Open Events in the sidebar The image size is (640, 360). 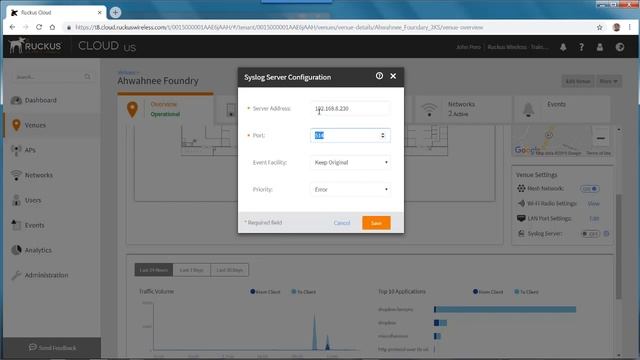coord(35,225)
